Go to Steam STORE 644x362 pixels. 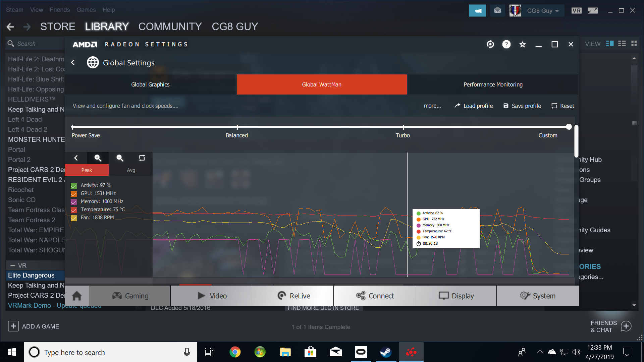tap(58, 26)
